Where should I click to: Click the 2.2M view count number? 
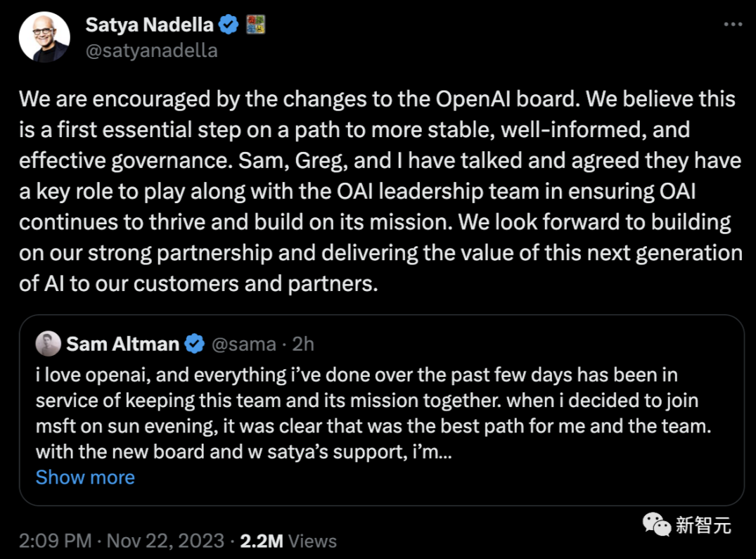(262, 541)
